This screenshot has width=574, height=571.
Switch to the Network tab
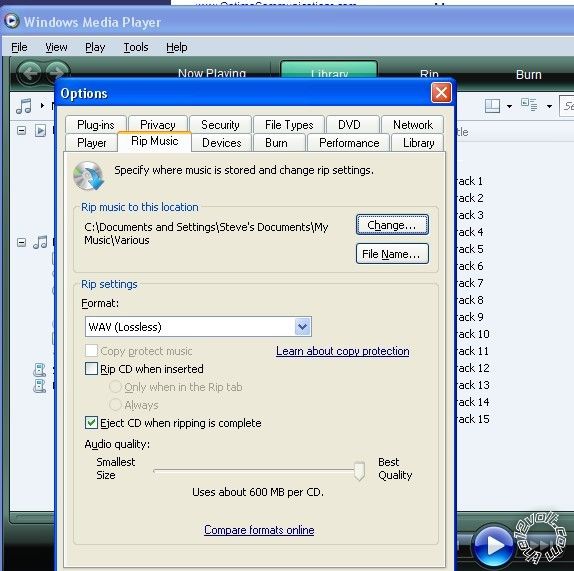(x=413, y=125)
